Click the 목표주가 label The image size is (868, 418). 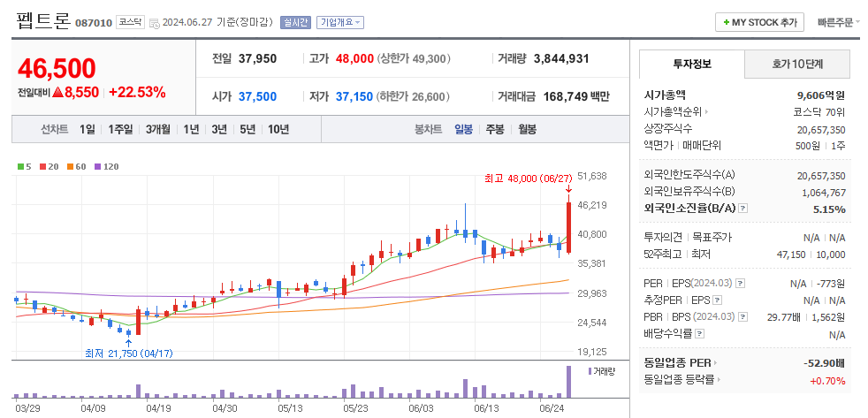click(712, 238)
